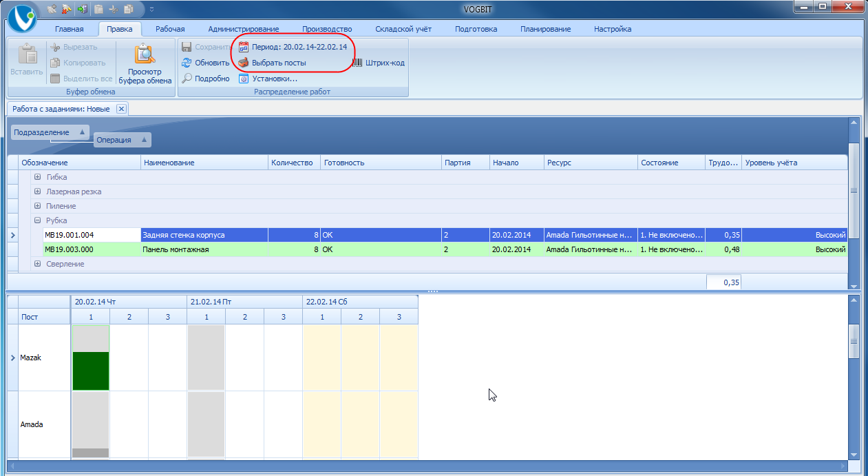Click the Подробно magnifier icon
868x476 pixels.
[x=187, y=79]
